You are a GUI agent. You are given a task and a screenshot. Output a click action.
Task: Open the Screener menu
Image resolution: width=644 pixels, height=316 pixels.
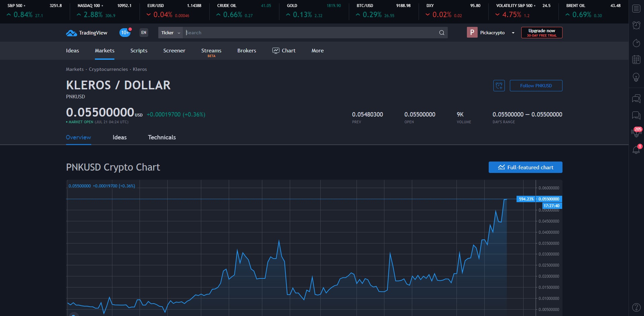[174, 51]
